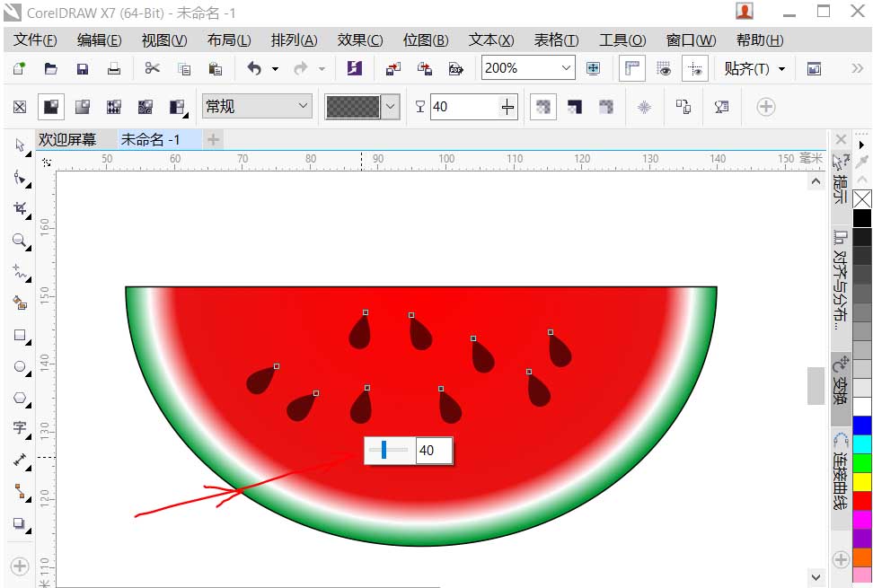Select the Pick tool in toolbox
This screenshot has width=873, height=588.
pyautogui.click(x=20, y=145)
